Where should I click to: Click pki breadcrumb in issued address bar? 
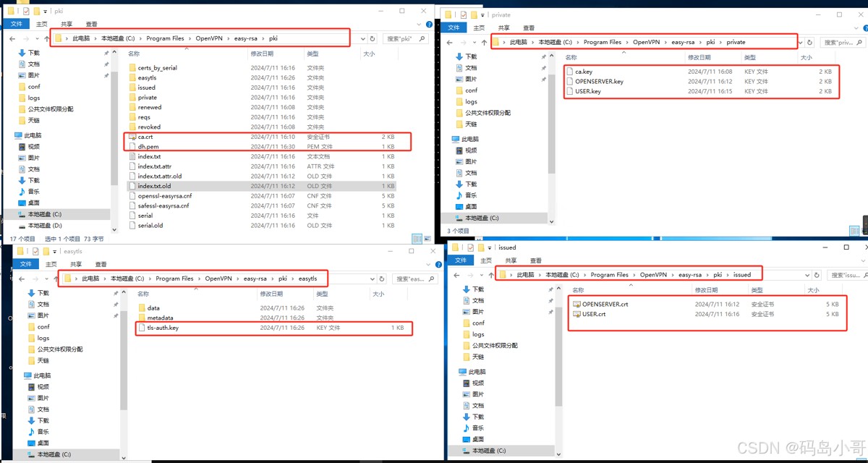(718, 275)
